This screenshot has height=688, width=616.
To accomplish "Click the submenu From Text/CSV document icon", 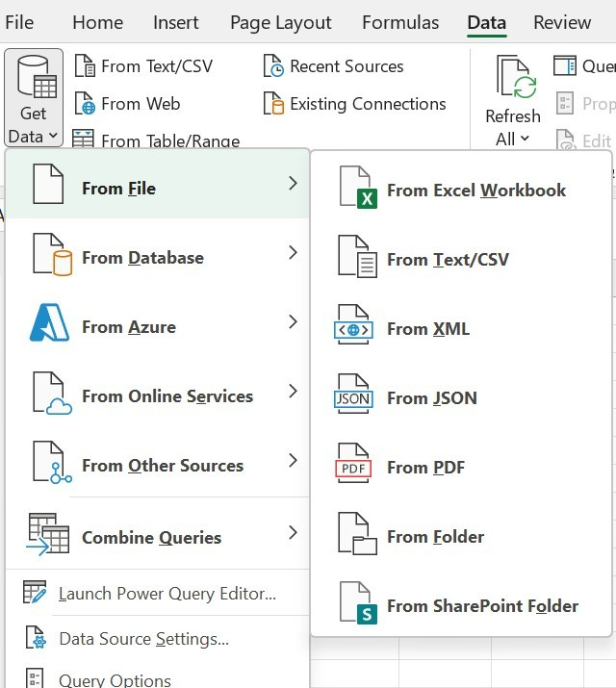I will point(358,256).
